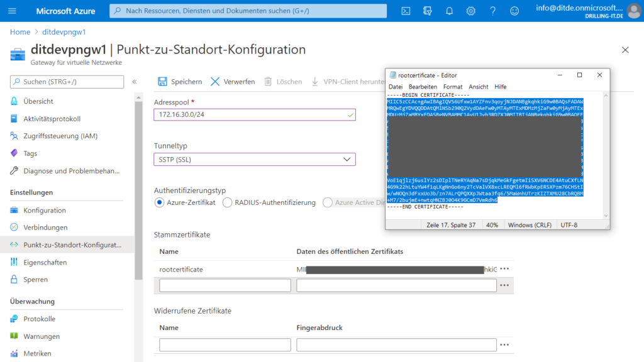
Task: Open Zugriffssteuerung (IAM)
Action: pos(60,136)
